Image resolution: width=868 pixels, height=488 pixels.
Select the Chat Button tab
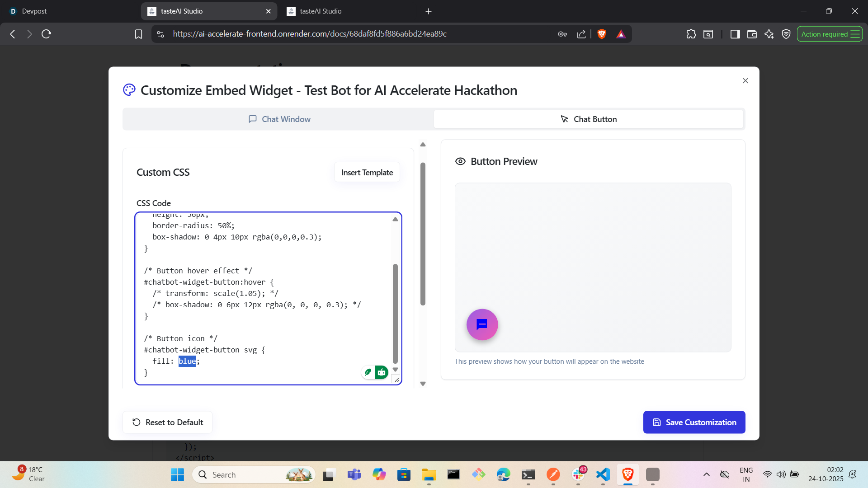click(588, 119)
